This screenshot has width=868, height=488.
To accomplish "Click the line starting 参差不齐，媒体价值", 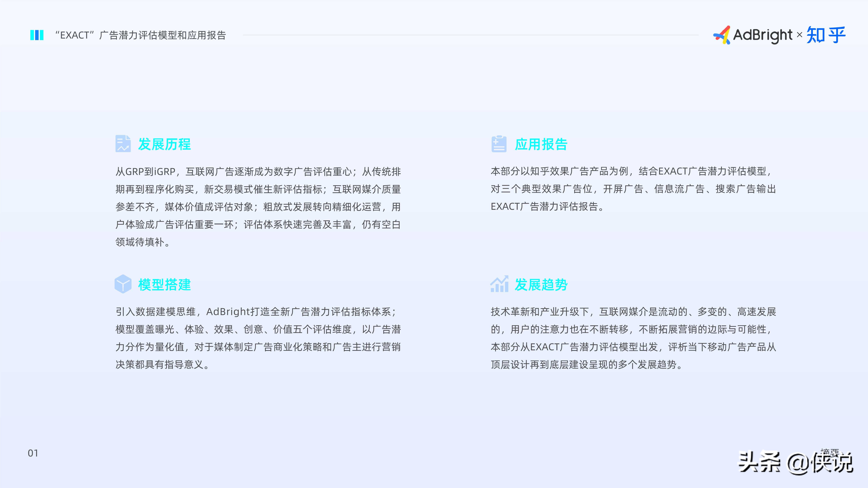I will 258,207.
